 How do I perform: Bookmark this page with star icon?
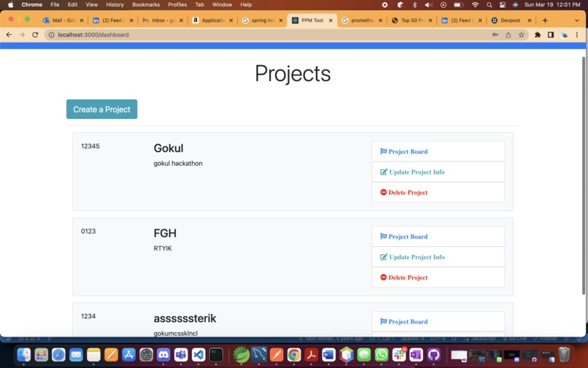click(522, 35)
